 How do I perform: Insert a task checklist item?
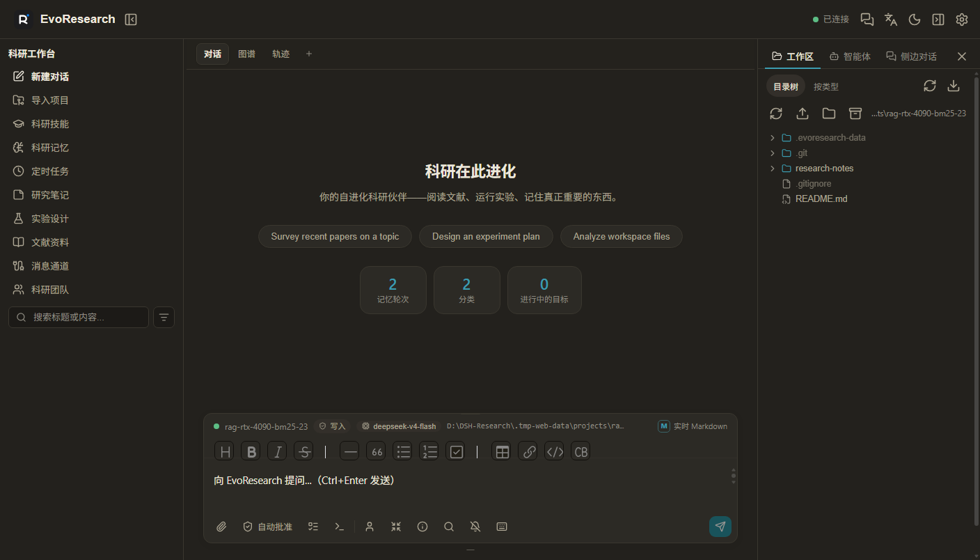coord(457,451)
